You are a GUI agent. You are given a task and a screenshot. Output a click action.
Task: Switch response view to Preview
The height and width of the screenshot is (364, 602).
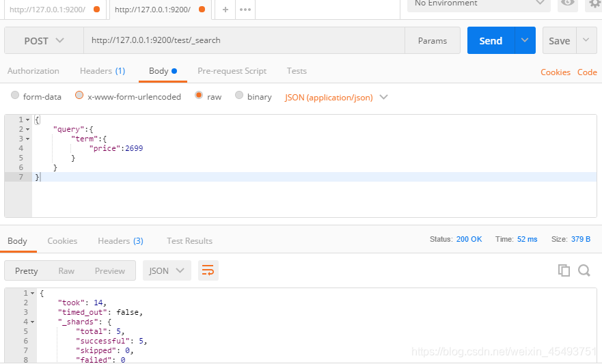110,271
